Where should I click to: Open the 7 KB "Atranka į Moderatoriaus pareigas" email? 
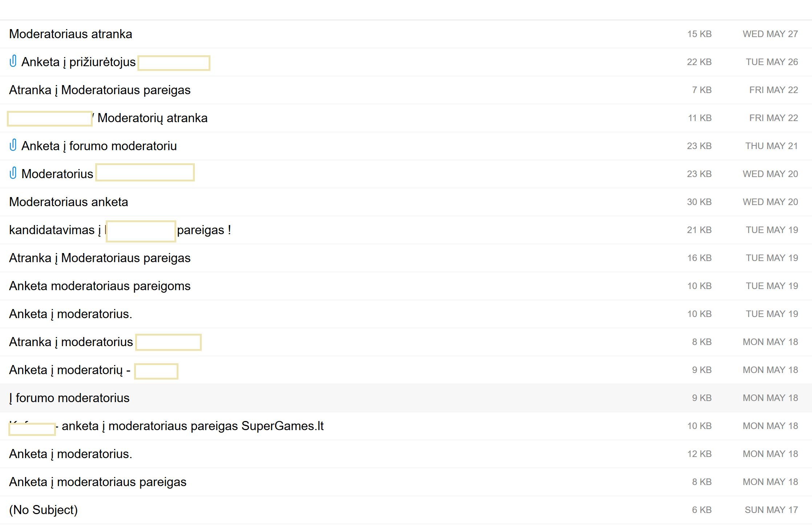pyautogui.click(x=100, y=90)
